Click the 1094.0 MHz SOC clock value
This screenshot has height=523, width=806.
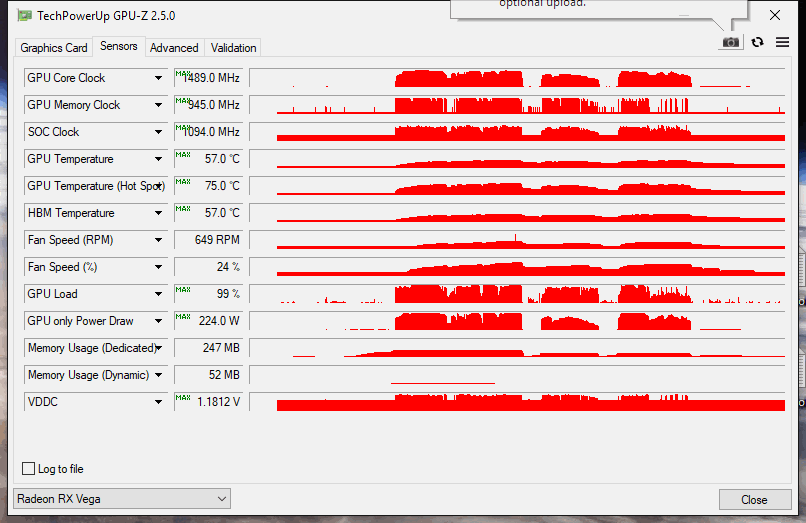coord(209,132)
